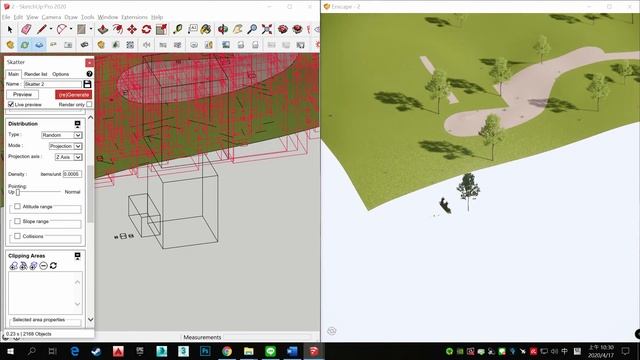Select the Zoom magnifier tool
The image size is (640, 360).
[252, 29]
